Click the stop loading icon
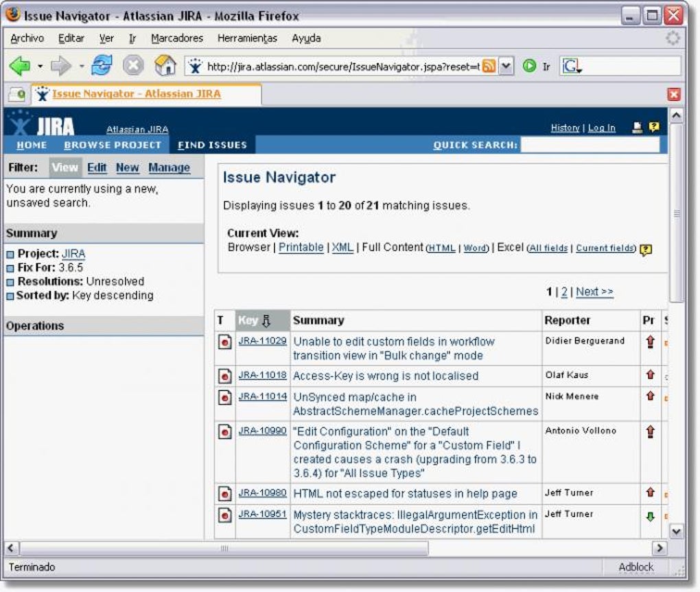Viewport: 700px width, 592px height. (133, 66)
